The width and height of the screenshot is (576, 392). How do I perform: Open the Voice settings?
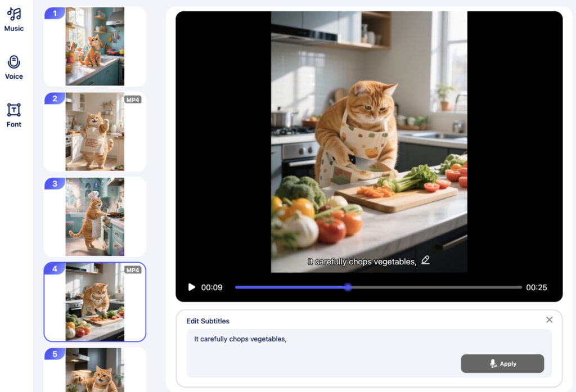[x=14, y=67]
